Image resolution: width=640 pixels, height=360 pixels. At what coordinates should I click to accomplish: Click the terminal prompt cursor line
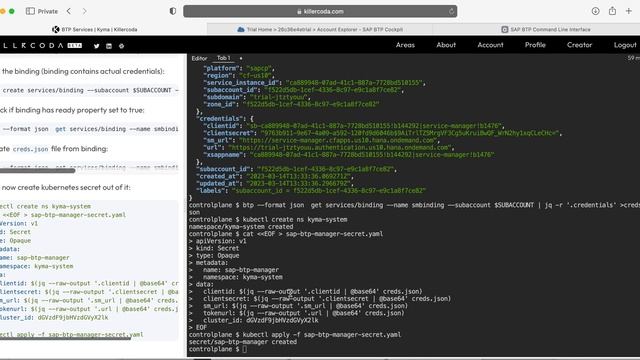point(218,349)
